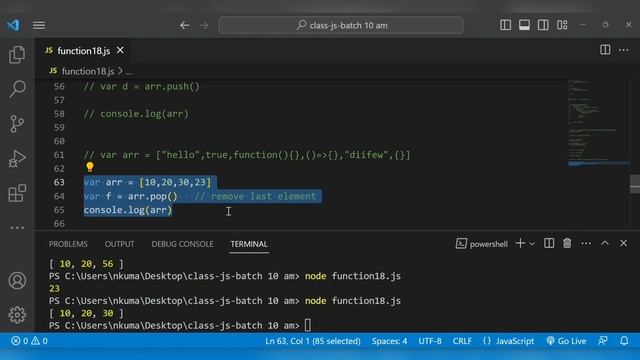This screenshot has width=640, height=360.
Task: Switch to the OUTPUT panel tab
Action: [x=119, y=244]
